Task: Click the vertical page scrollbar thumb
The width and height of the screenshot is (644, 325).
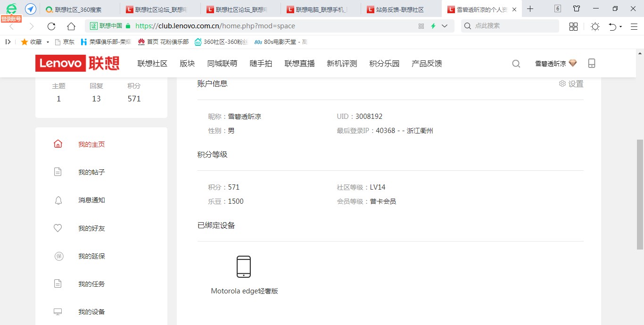Action: pyautogui.click(x=640, y=193)
